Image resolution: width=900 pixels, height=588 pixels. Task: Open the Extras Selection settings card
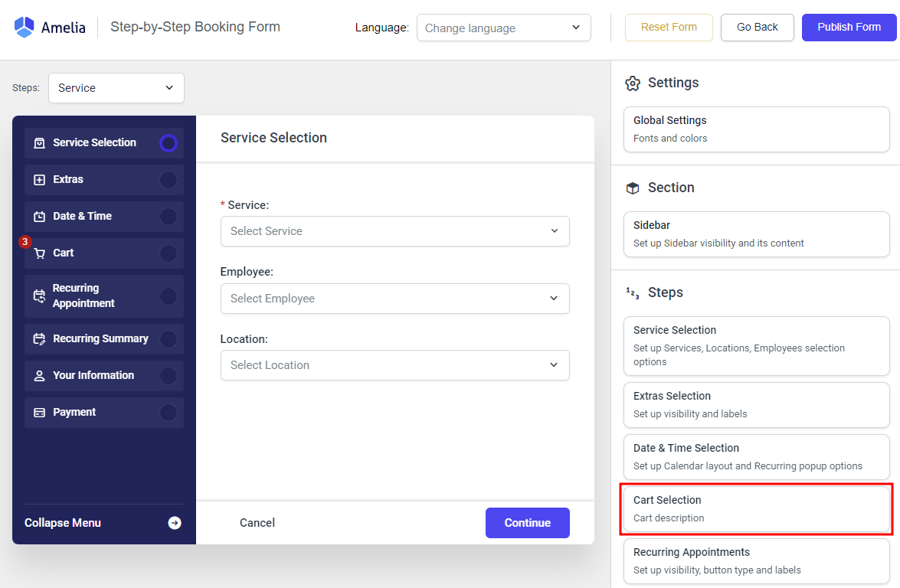tap(757, 405)
